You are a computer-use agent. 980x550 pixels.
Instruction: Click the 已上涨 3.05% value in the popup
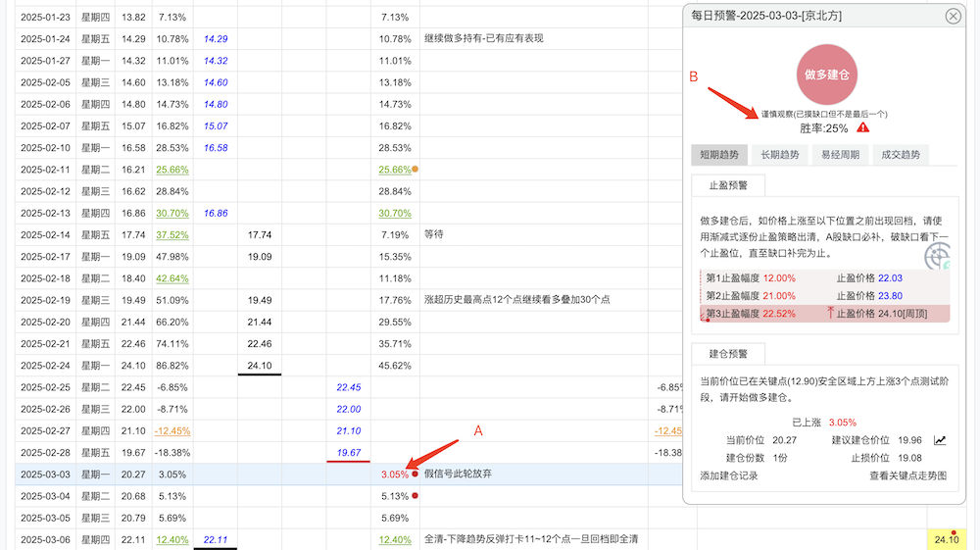[843, 423]
